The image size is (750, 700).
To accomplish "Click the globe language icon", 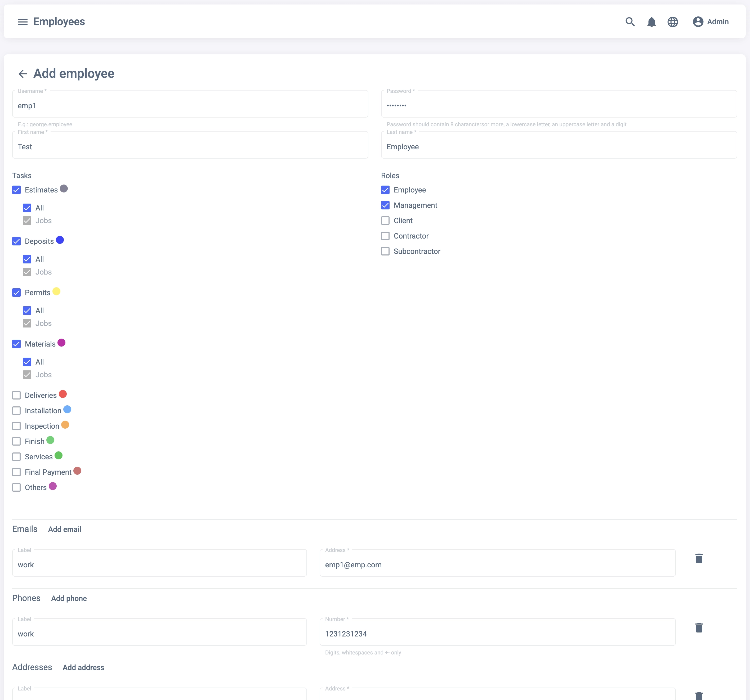I will click(672, 22).
